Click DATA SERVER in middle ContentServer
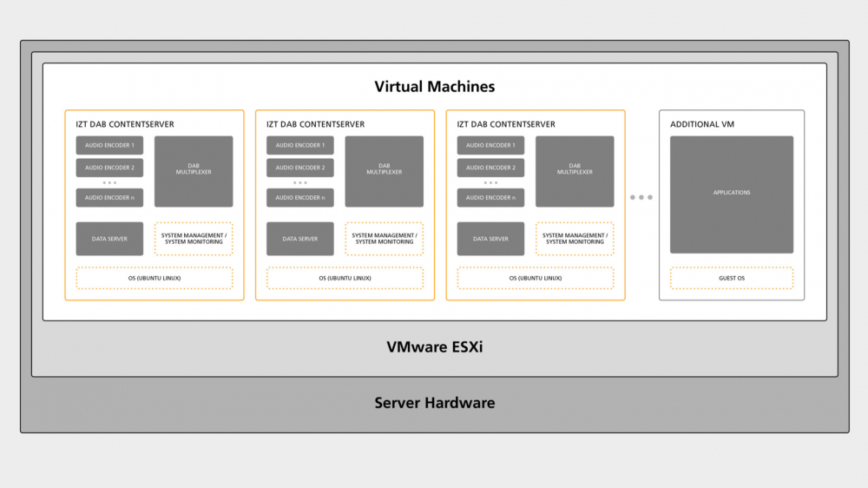 tap(300, 239)
